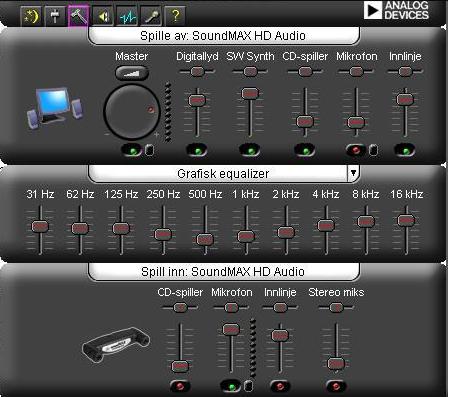Image resolution: width=449 pixels, height=397 pixels.
Task: Toggle Digitallyd playback mute light
Action: (197, 151)
